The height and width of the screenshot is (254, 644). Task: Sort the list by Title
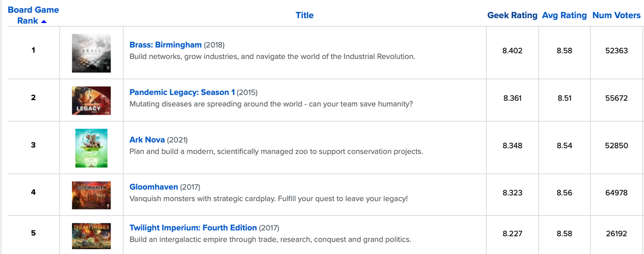point(304,15)
